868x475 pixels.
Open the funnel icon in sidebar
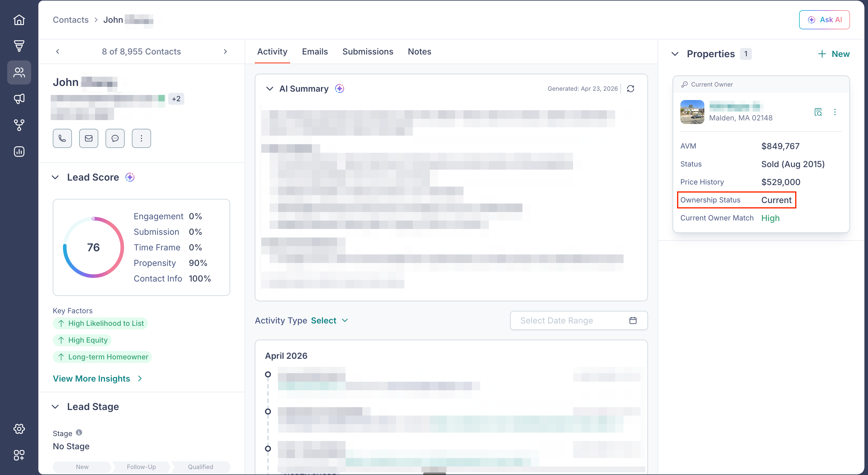point(19,46)
